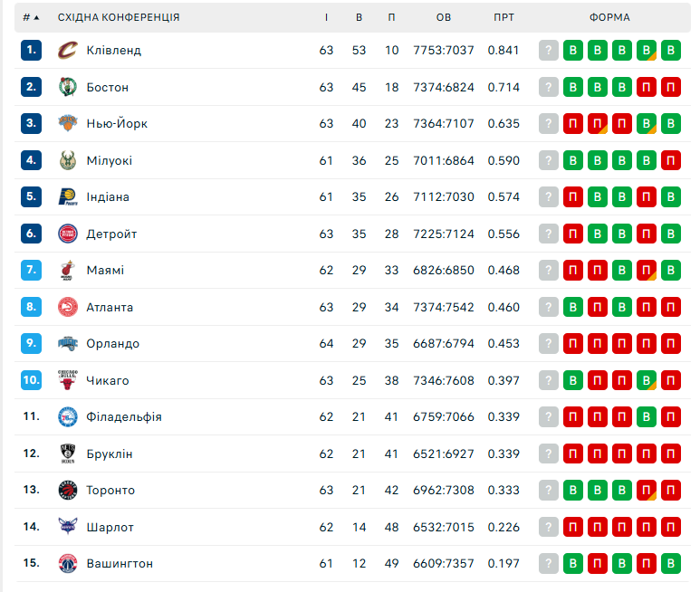Click the Charlotte Hornets team logo
The height and width of the screenshot is (592, 700).
[x=68, y=527]
